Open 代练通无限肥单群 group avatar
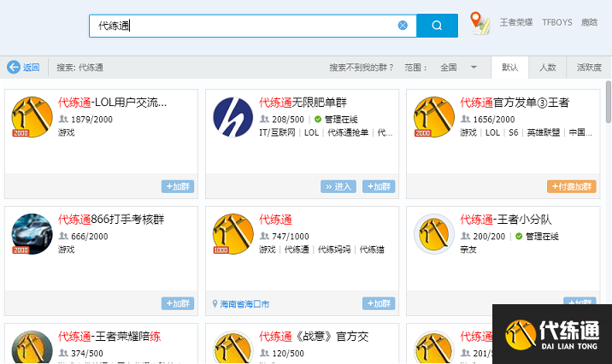This screenshot has width=612, height=364. point(232,117)
